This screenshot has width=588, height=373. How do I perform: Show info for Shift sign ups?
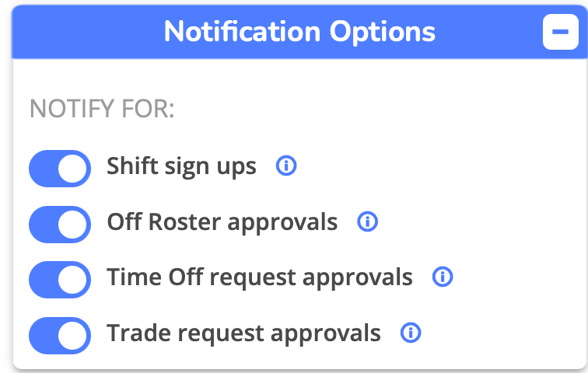[287, 166]
